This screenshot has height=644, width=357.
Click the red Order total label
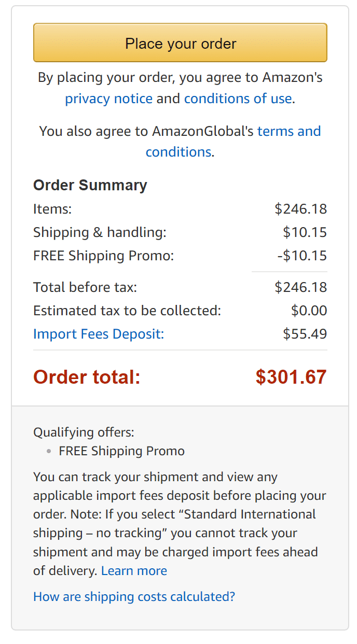pyautogui.click(x=87, y=377)
